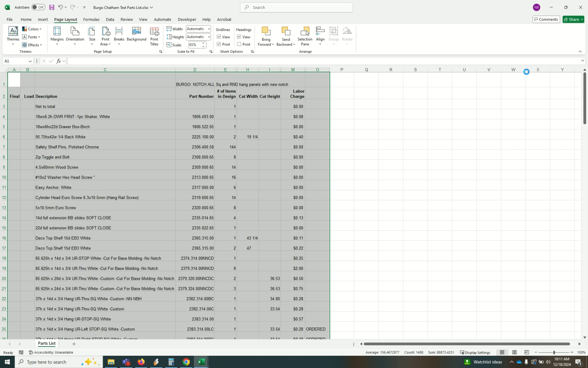Uncheck Gridlines View checkbox
Screen dimensions: 588x368
tap(219, 37)
